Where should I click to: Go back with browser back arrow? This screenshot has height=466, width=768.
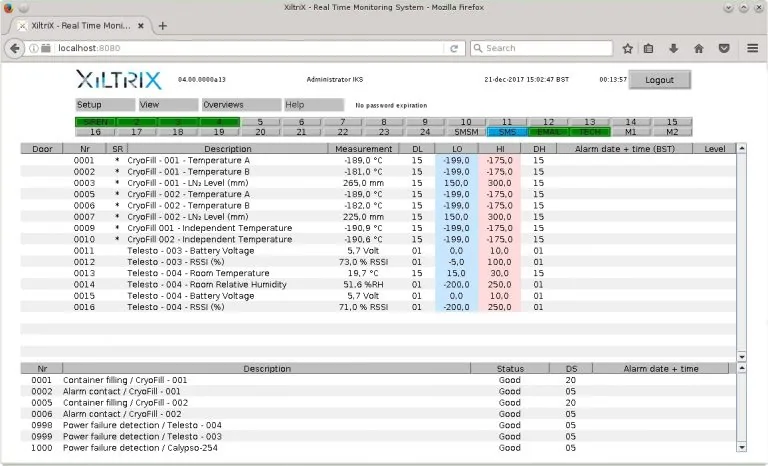click(15, 49)
